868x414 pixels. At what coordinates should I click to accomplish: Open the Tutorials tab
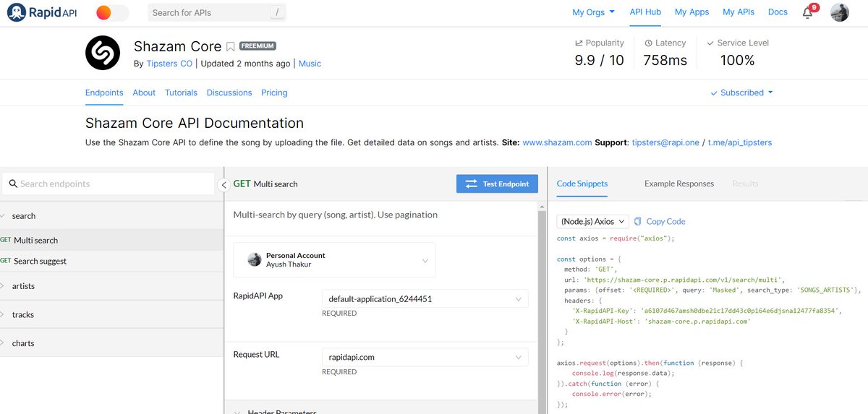pyautogui.click(x=181, y=92)
